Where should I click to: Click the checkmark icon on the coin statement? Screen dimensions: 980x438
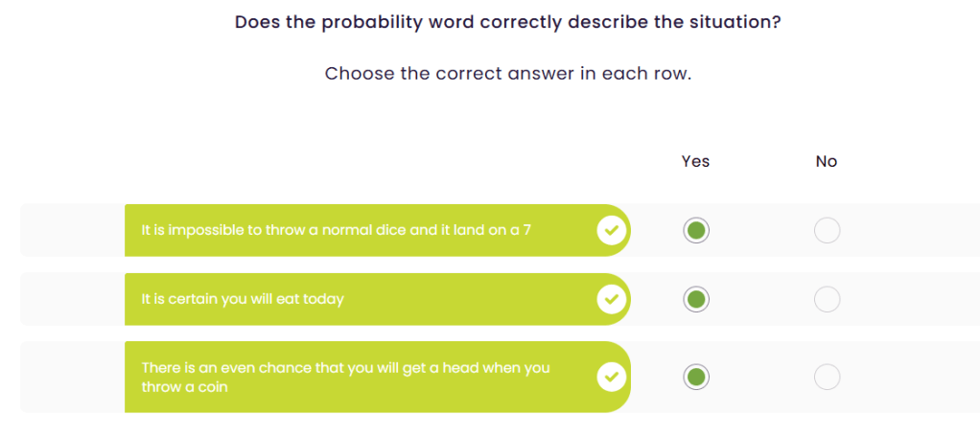tap(611, 378)
